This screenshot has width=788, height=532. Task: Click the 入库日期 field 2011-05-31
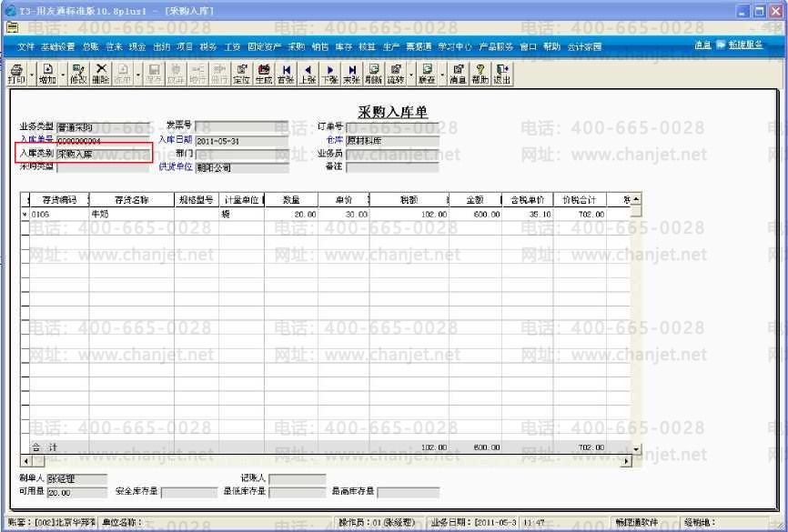pyautogui.click(x=242, y=141)
